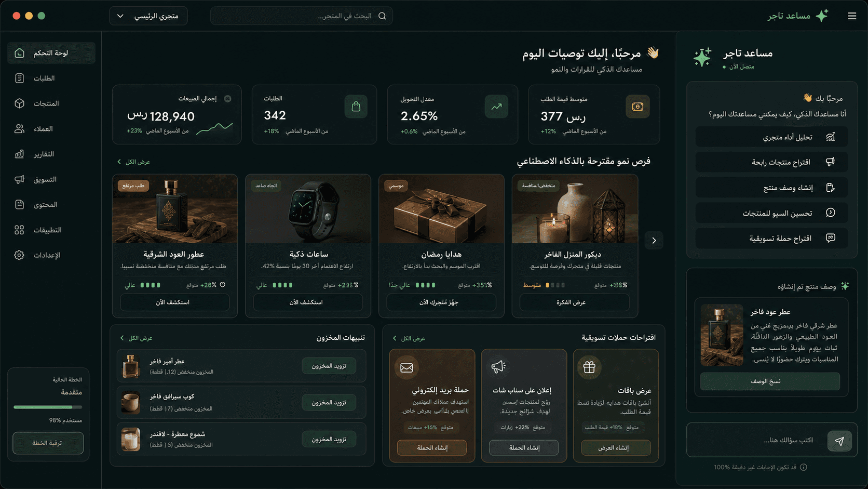Send the assistant message with the paper plane icon

pos(839,441)
